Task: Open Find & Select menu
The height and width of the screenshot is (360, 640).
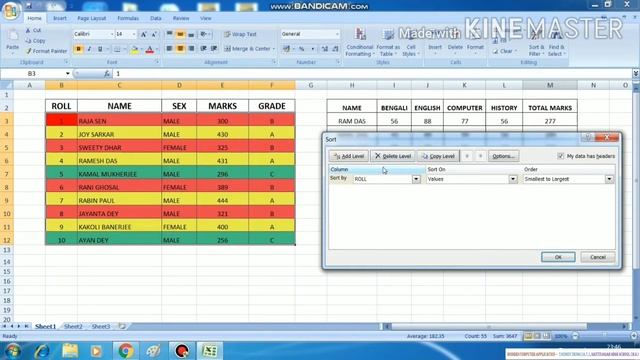Action: tap(556, 43)
